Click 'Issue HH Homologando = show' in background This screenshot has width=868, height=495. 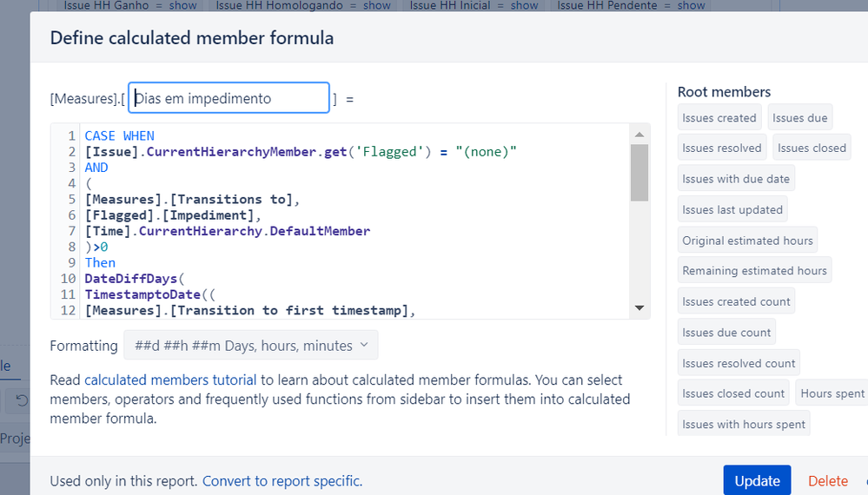tap(303, 5)
